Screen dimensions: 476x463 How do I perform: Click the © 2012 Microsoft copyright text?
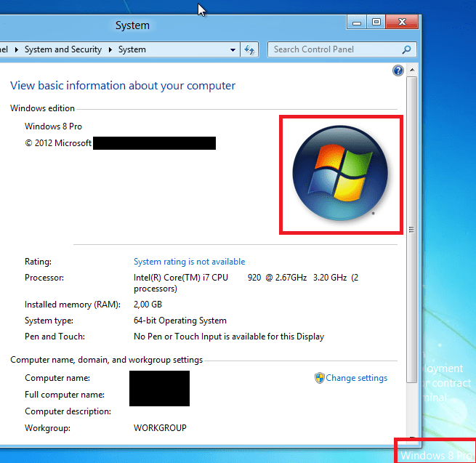[58, 143]
